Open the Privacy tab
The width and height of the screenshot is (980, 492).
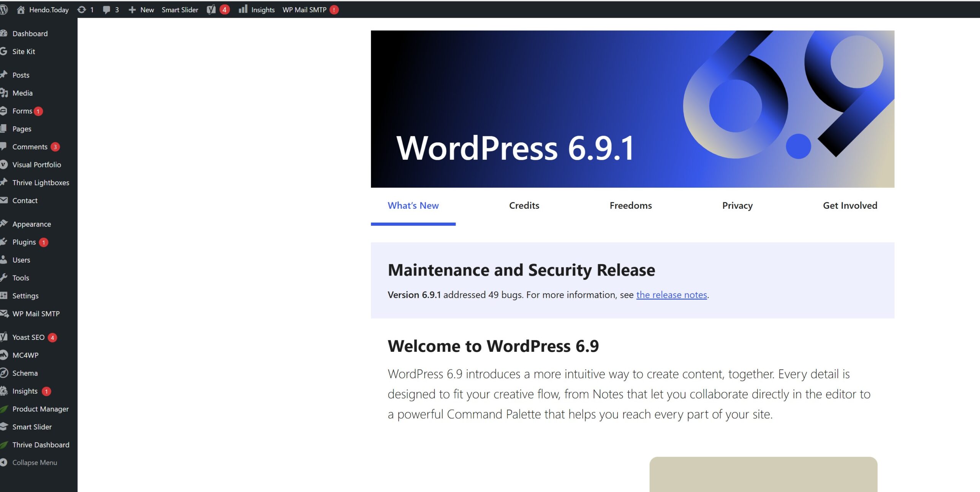click(x=737, y=205)
